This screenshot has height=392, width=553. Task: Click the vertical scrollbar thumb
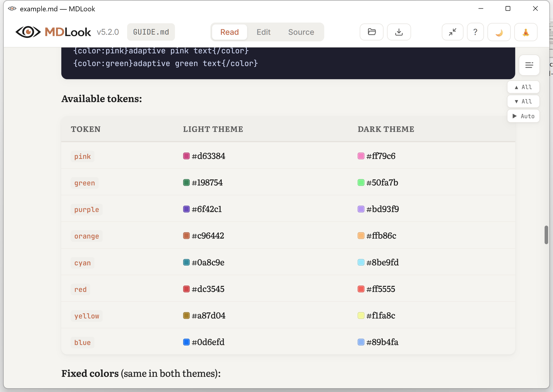(546, 235)
